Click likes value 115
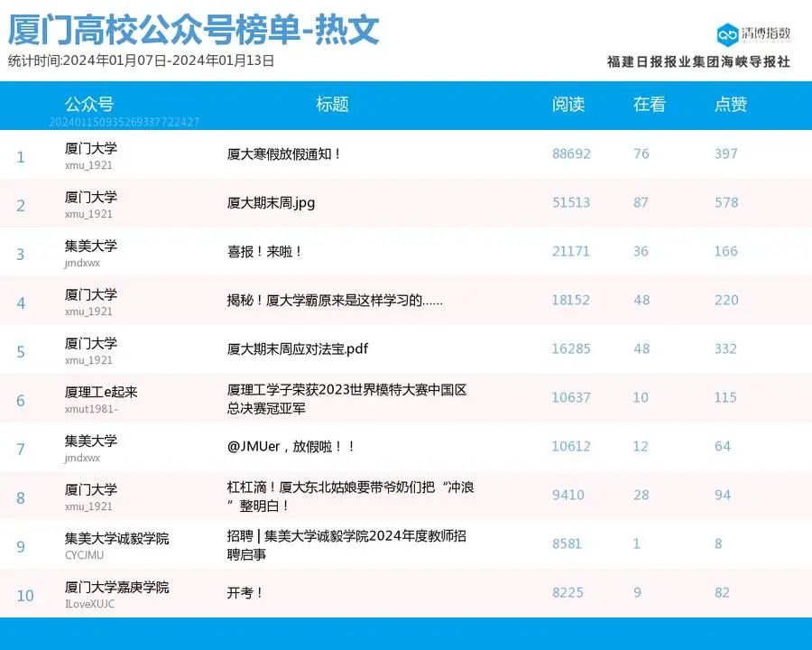Screen dimensions: 812x650 (x=725, y=397)
